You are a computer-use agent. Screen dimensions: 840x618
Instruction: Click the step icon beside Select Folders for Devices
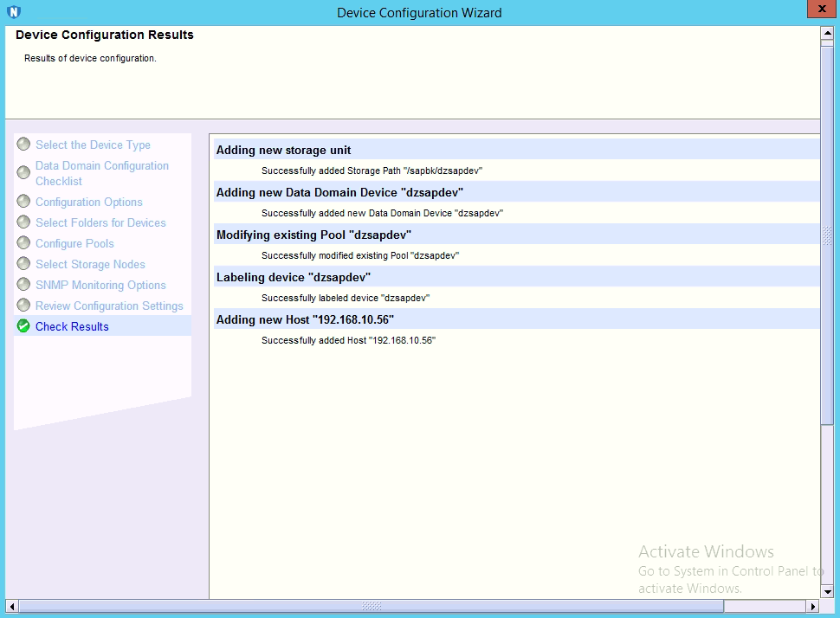(23, 222)
